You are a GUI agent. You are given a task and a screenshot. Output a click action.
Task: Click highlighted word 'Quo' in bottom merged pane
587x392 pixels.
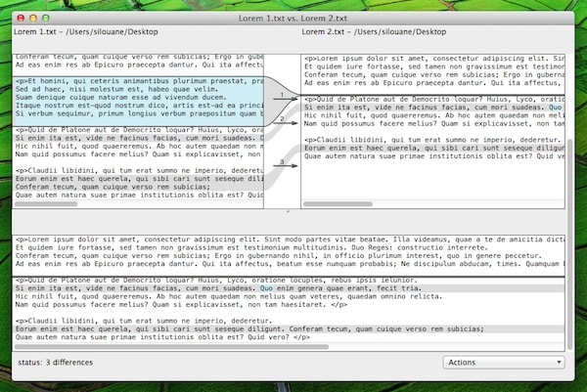point(266,288)
